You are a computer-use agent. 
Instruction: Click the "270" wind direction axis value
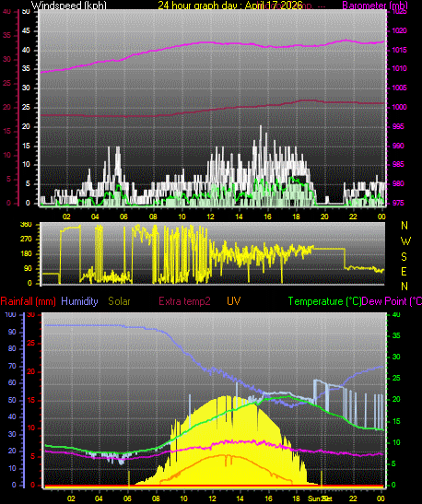(x=26, y=240)
